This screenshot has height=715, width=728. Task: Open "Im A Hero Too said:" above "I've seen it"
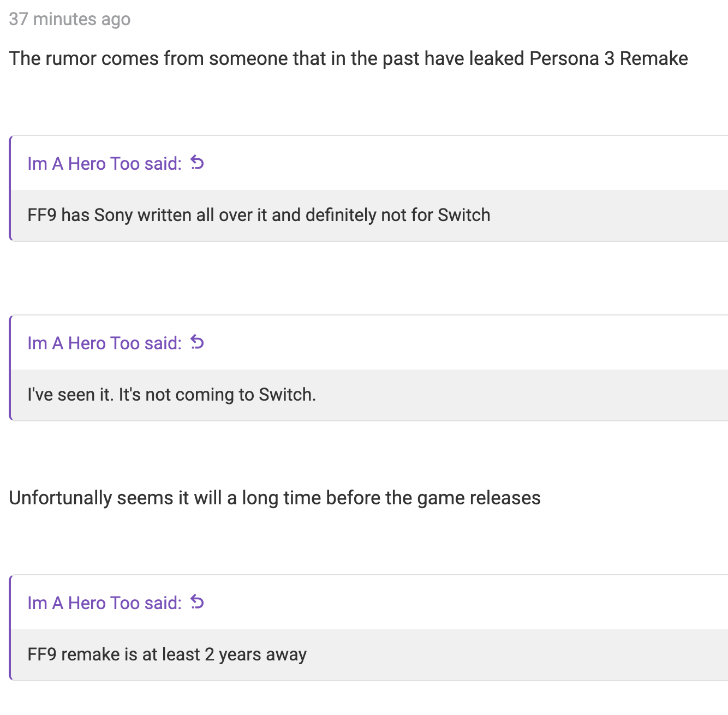tap(105, 343)
